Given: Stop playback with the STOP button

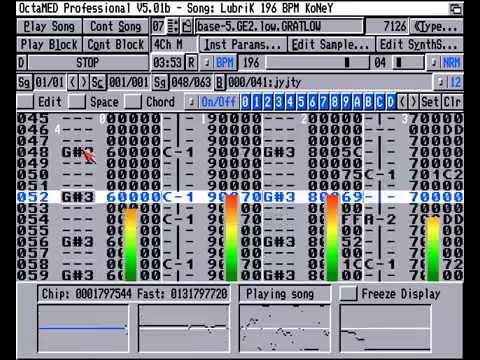Looking at the screenshot, I should (88, 62).
